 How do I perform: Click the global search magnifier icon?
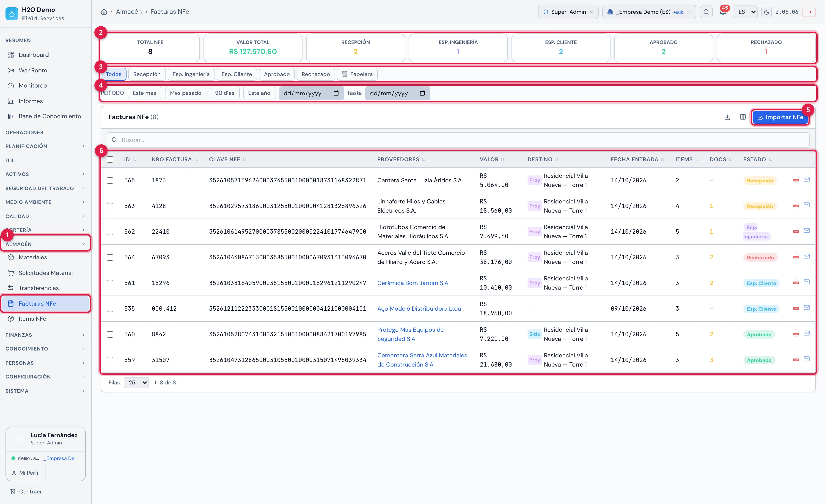[706, 12]
